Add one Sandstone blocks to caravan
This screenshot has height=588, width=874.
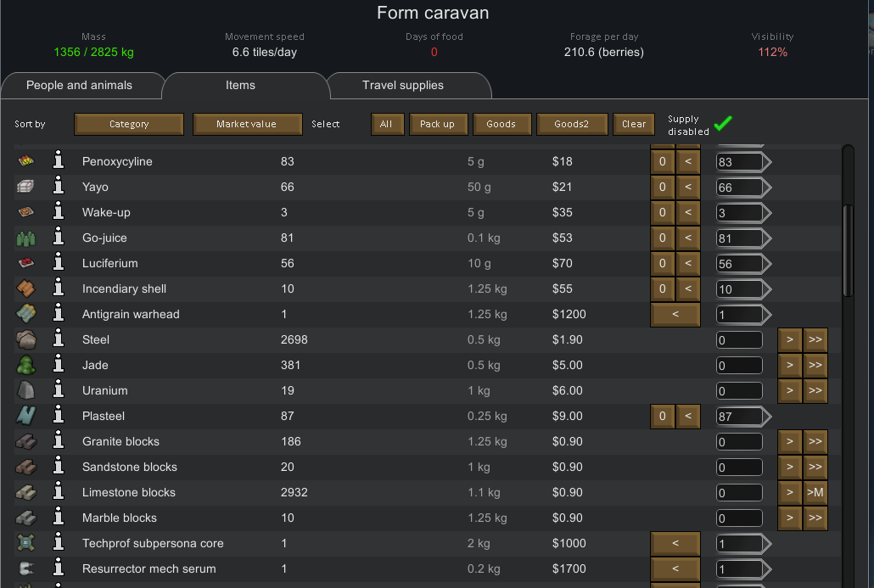(790, 467)
